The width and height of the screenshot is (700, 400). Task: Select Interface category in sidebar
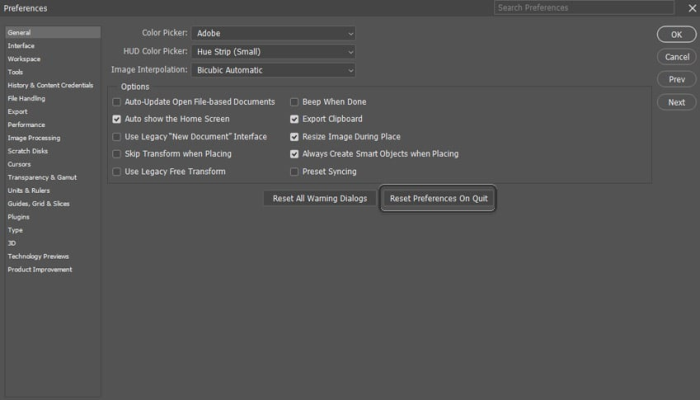tap(21, 46)
